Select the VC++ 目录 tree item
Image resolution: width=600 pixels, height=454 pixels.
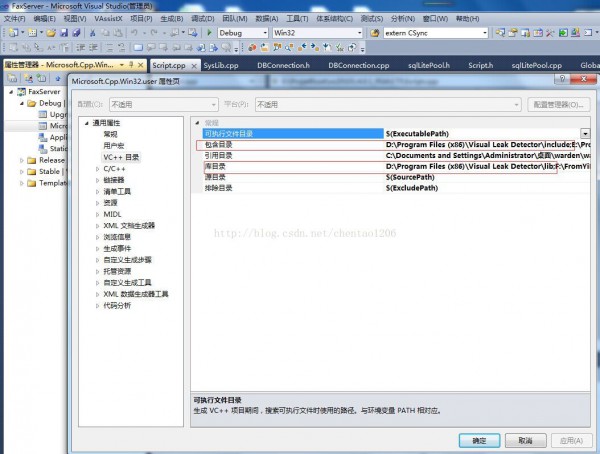pos(121,157)
